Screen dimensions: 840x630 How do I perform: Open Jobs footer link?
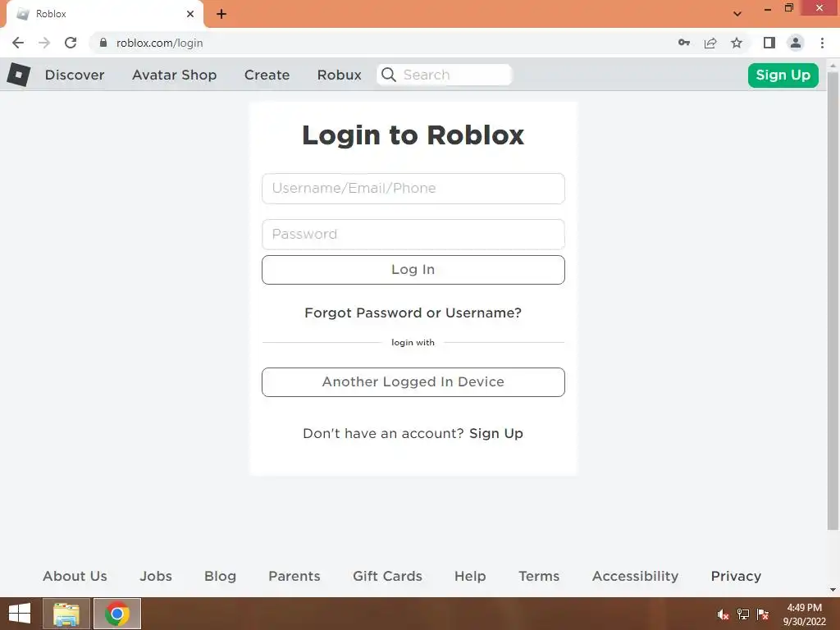[156, 576]
